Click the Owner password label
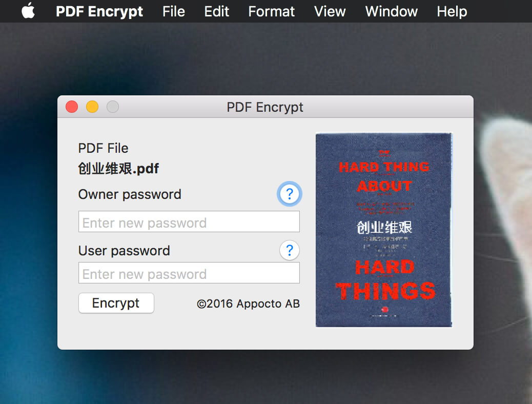The height and width of the screenshot is (404, 532). point(130,194)
